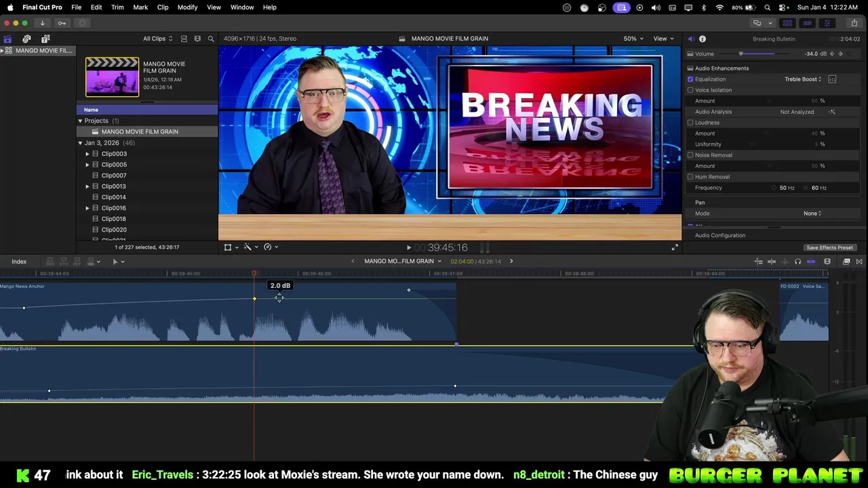Adjust the Volume slider handle

(741, 54)
